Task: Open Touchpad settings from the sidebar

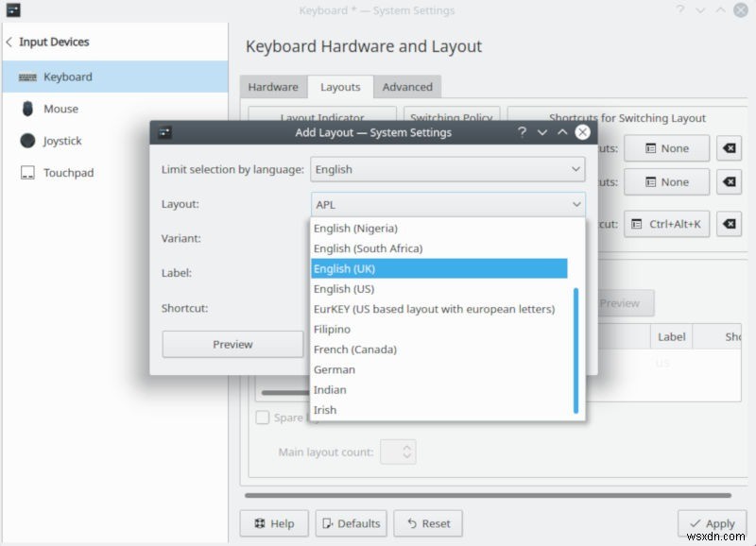Action: click(x=29, y=173)
